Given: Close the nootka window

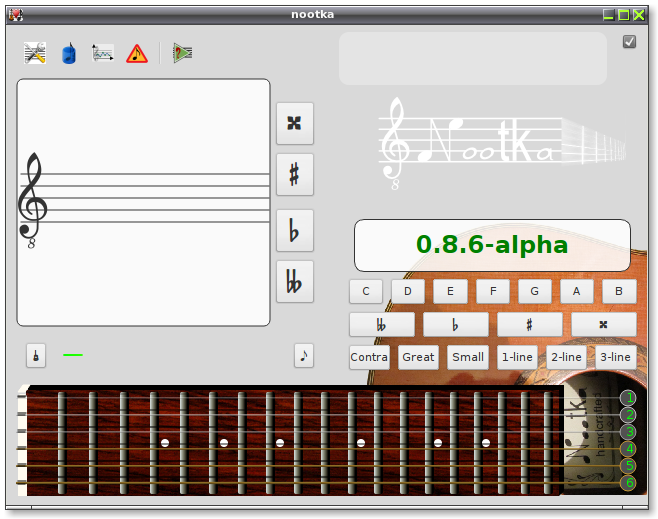Looking at the screenshot, I should (x=639, y=15).
